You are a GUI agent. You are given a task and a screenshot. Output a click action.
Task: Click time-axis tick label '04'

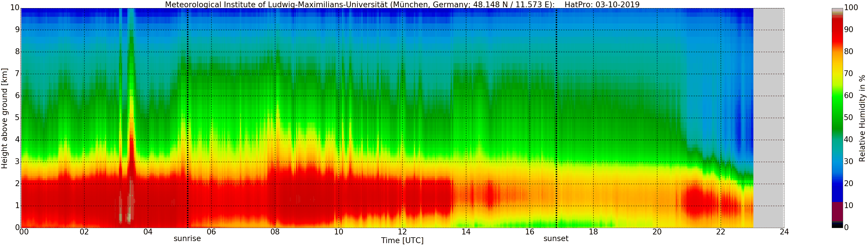coord(148,232)
